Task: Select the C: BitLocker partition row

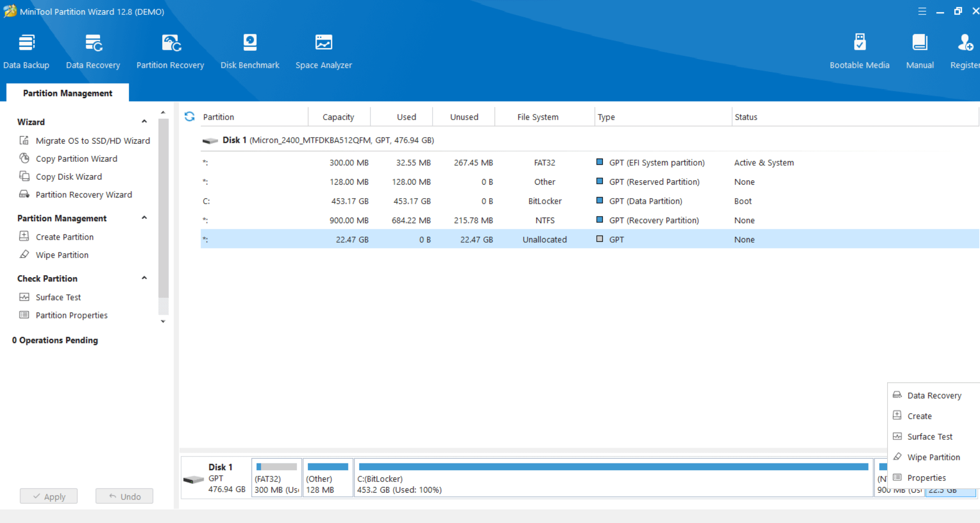Action: (x=590, y=201)
